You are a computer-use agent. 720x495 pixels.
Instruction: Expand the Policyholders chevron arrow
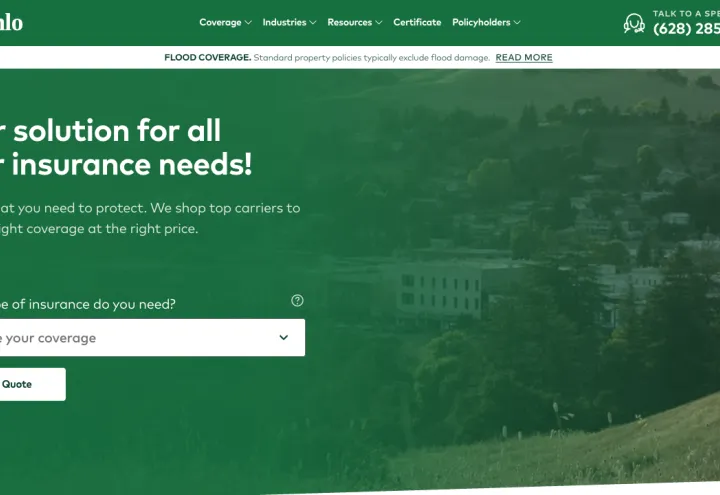pyautogui.click(x=517, y=22)
